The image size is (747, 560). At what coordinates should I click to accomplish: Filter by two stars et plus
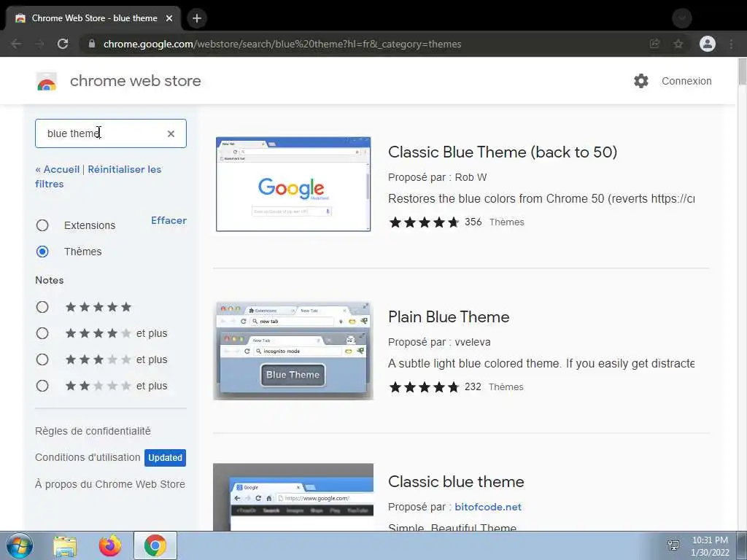pyautogui.click(x=42, y=386)
